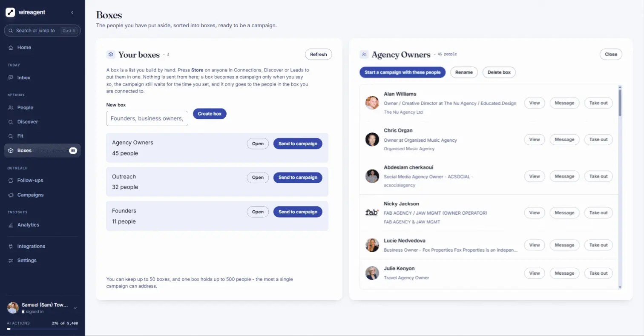Message Julie Kenyon
The width and height of the screenshot is (644, 336).
[x=564, y=273]
